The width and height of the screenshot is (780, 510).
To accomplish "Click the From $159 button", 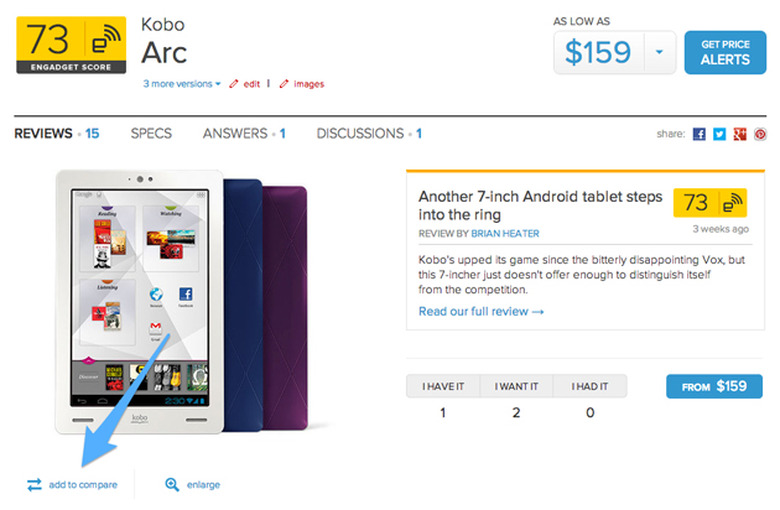I will point(714,387).
